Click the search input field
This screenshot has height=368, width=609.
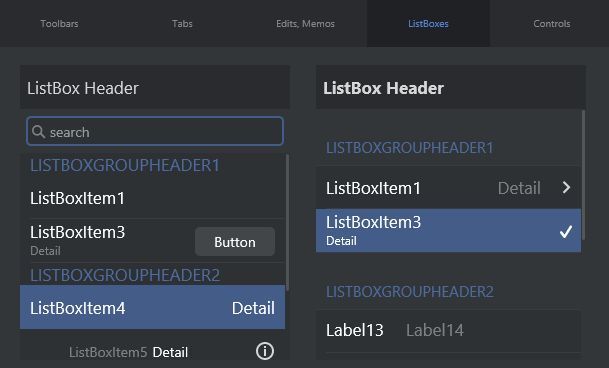coord(155,131)
